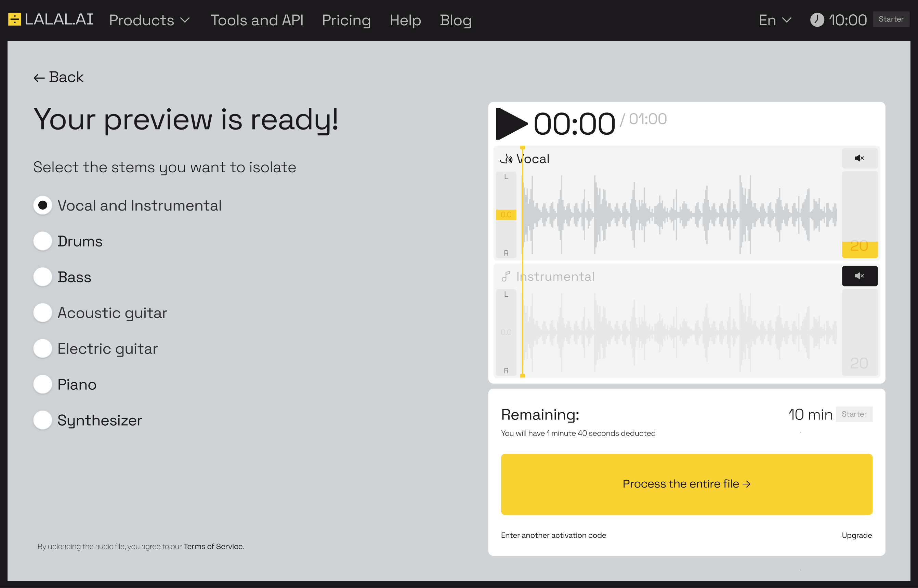Go to the Pricing page

point(346,20)
